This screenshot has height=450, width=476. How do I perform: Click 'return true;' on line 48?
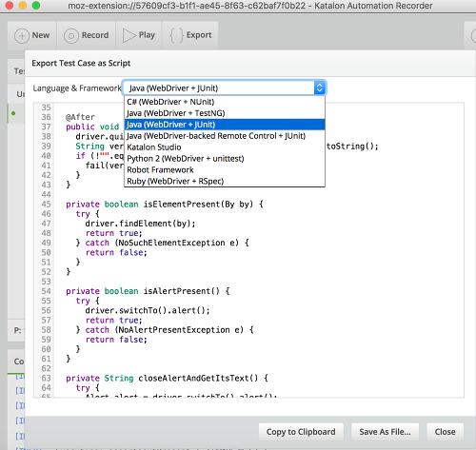[x=113, y=233]
